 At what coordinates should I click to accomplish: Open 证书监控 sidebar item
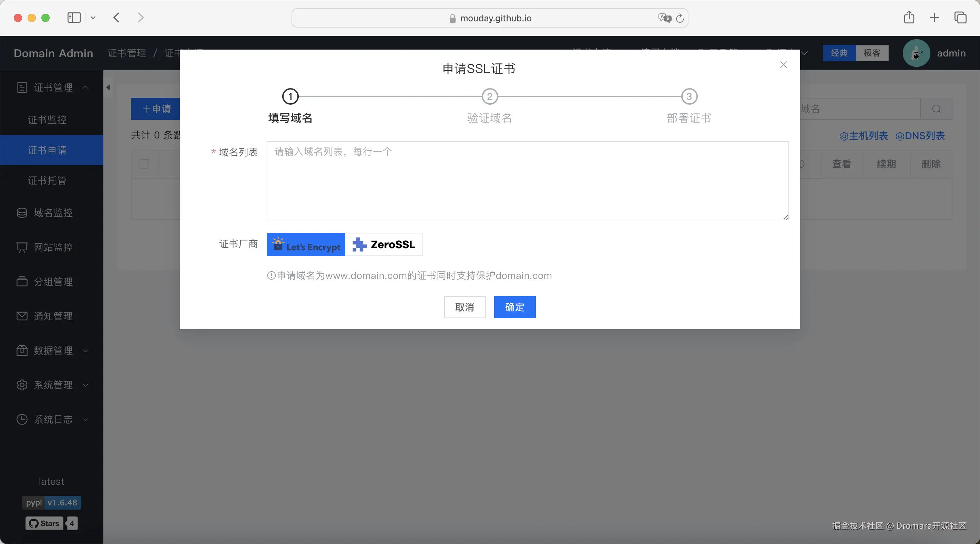click(x=47, y=120)
